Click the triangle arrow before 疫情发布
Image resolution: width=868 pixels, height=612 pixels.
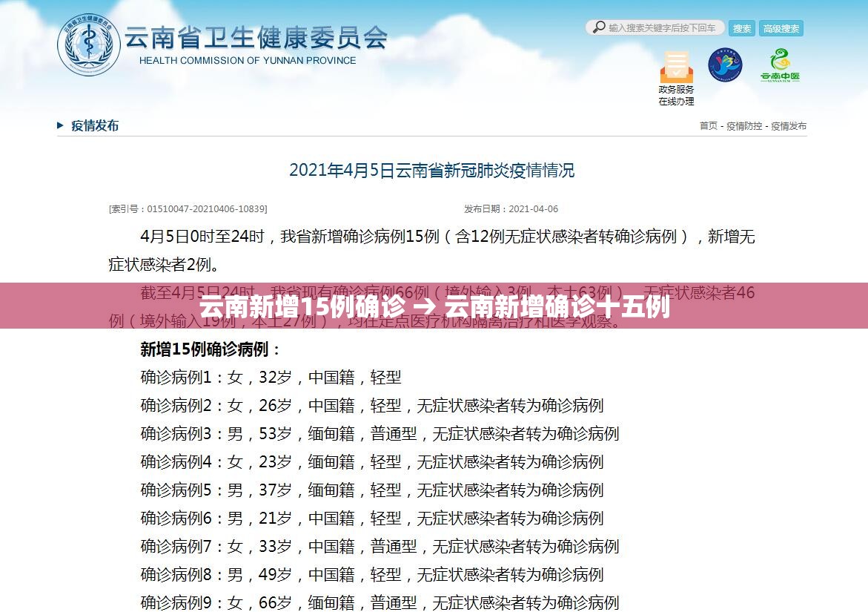tap(60, 125)
